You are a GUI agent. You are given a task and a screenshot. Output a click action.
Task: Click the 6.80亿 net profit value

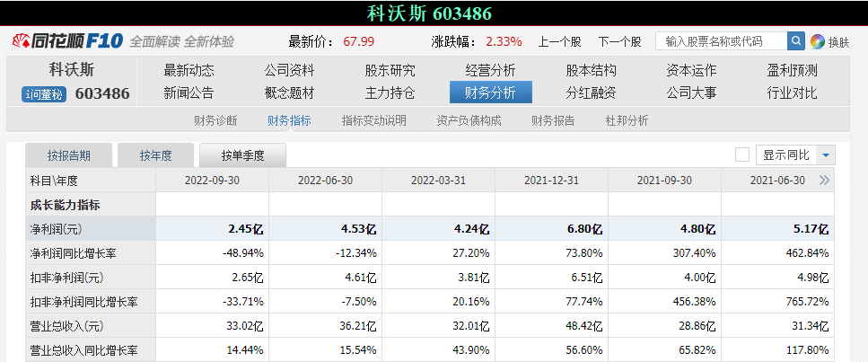click(586, 230)
